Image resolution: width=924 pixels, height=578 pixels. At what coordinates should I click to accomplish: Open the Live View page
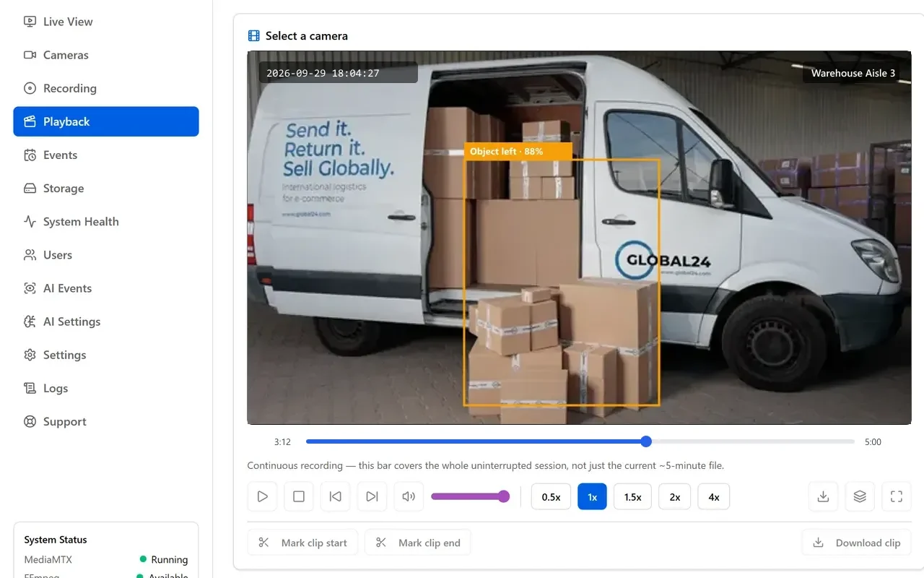coord(106,22)
